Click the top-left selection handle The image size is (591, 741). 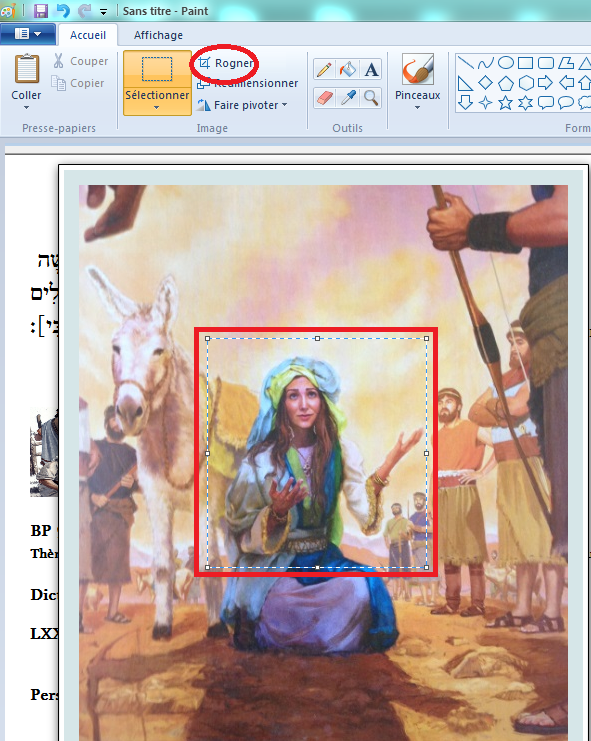click(x=207, y=338)
